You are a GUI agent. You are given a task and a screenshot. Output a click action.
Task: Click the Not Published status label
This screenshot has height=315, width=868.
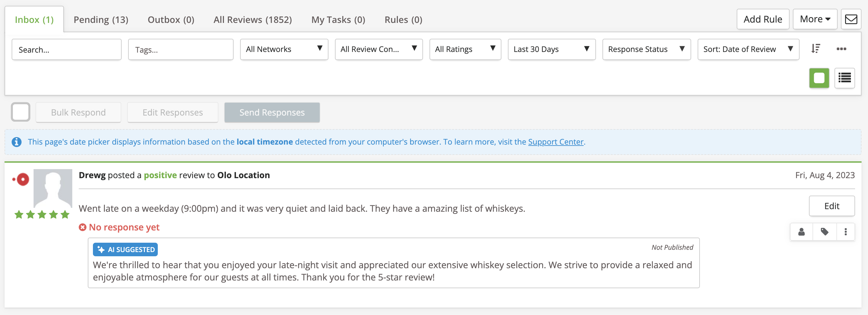[672, 247]
